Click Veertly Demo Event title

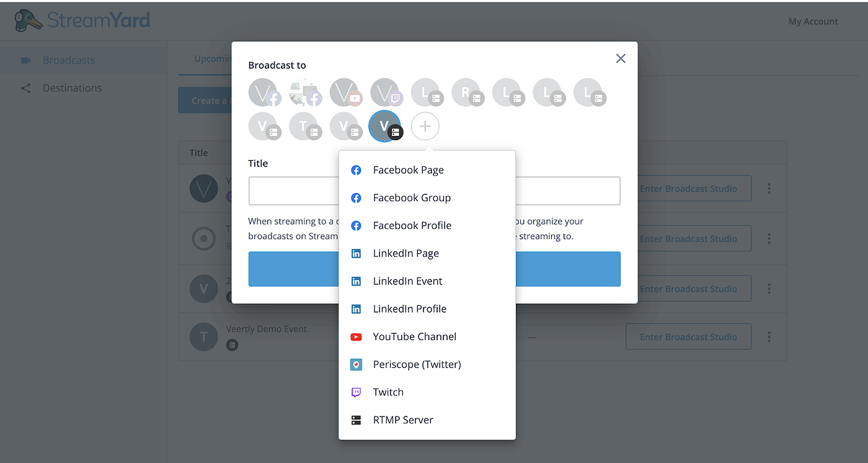pos(266,329)
